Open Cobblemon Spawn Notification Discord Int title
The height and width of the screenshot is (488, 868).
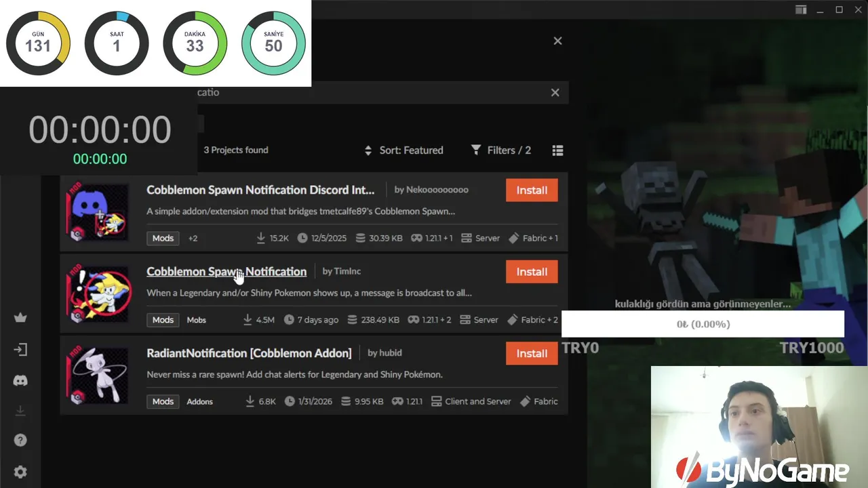260,190
